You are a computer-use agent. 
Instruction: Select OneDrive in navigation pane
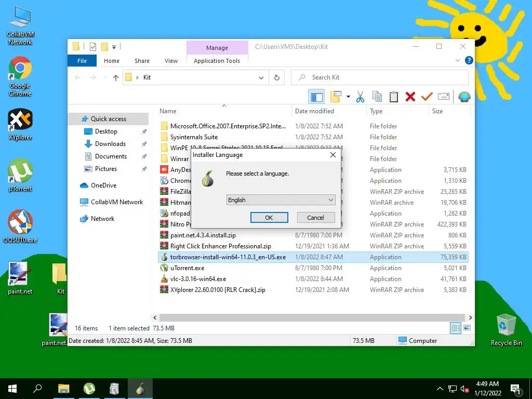point(103,185)
